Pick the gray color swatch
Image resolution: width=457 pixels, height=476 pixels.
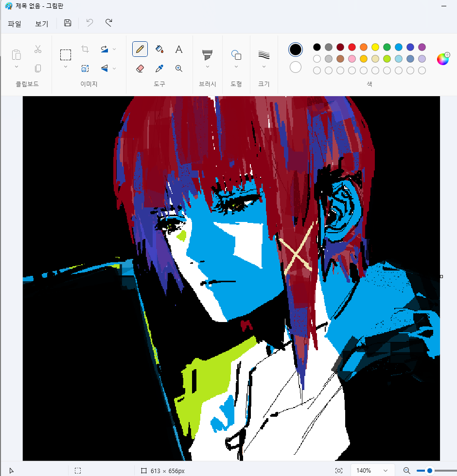(329, 47)
